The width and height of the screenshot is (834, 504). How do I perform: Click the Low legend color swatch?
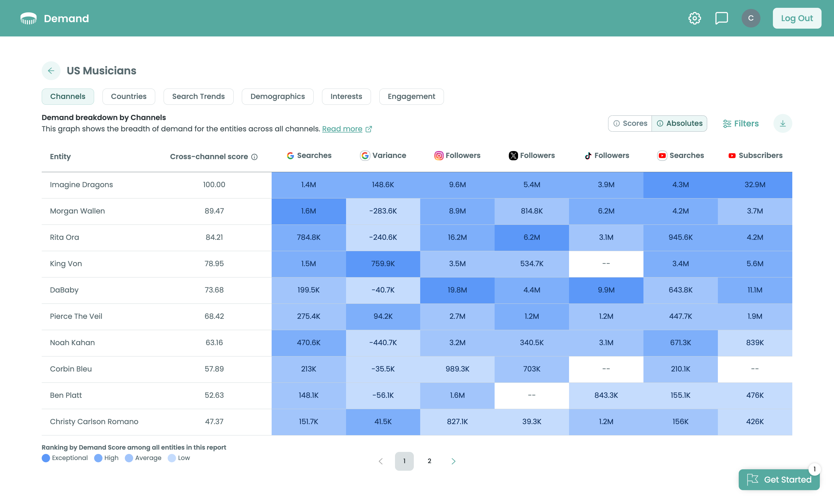pos(172,458)
